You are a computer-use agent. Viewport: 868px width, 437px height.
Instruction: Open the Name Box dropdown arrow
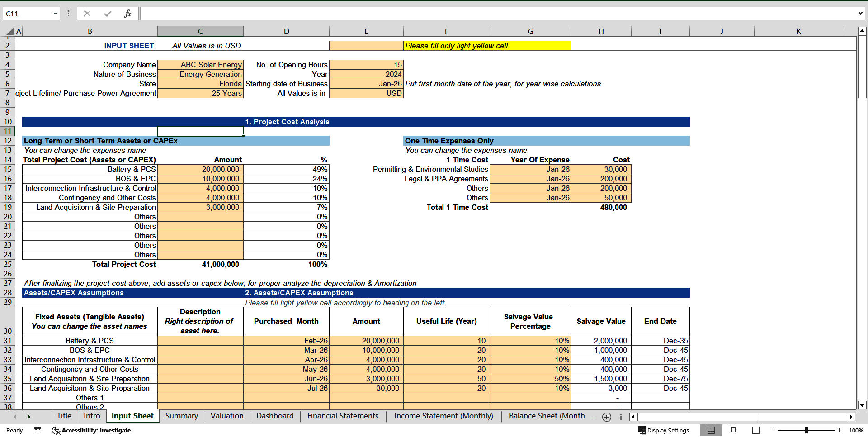pos(55,14)
